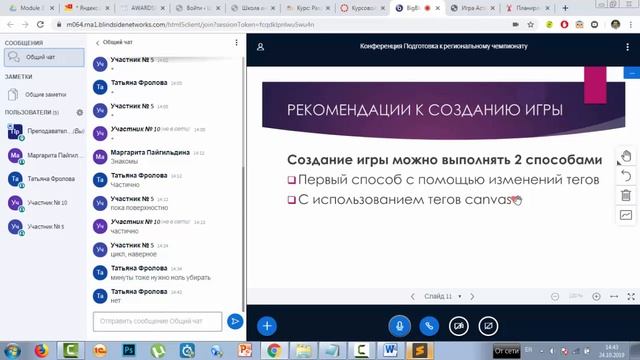Open PowerPoint from the taskbar
The image size is (640, 360).
(245, 351)
